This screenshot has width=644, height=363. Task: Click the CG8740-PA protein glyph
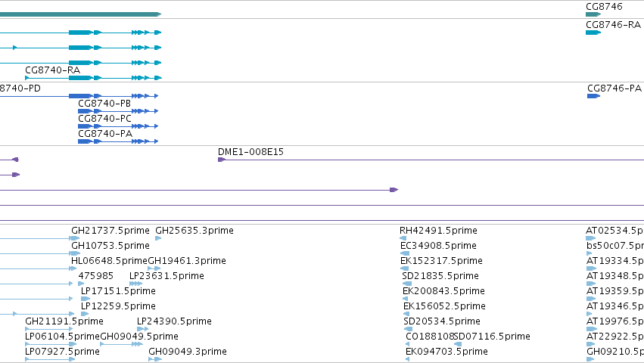118,141
